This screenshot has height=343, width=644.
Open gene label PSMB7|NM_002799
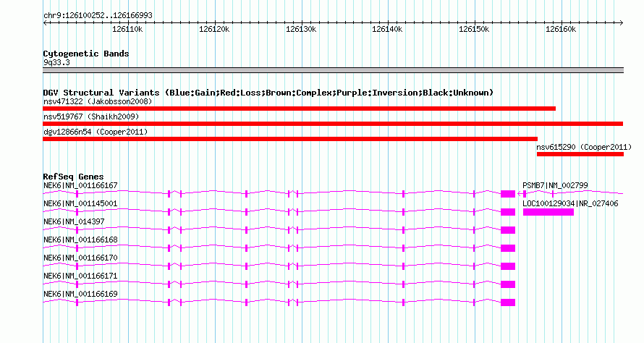(x=555, y=185)
